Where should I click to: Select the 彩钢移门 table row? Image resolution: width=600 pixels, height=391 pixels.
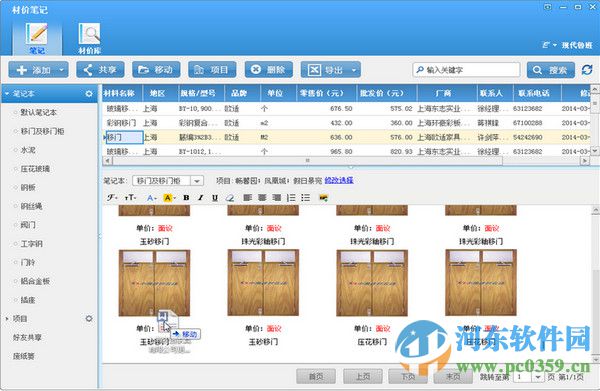point(346,123)
